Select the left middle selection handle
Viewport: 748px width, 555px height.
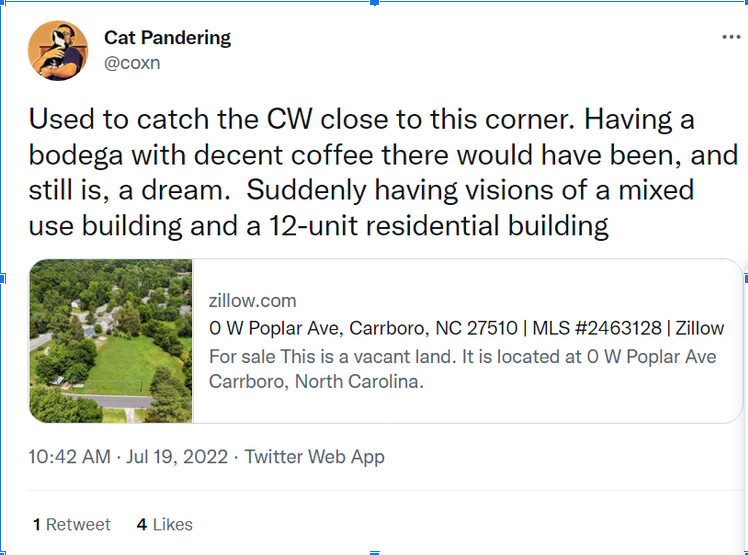point(2,278)
